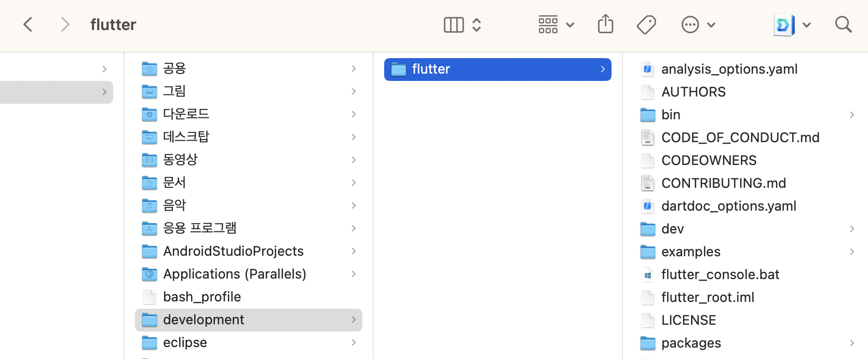Open the examples folder name
Image resolution: width=868 pixels, height=359 pixels.
(x=691, y=252)
